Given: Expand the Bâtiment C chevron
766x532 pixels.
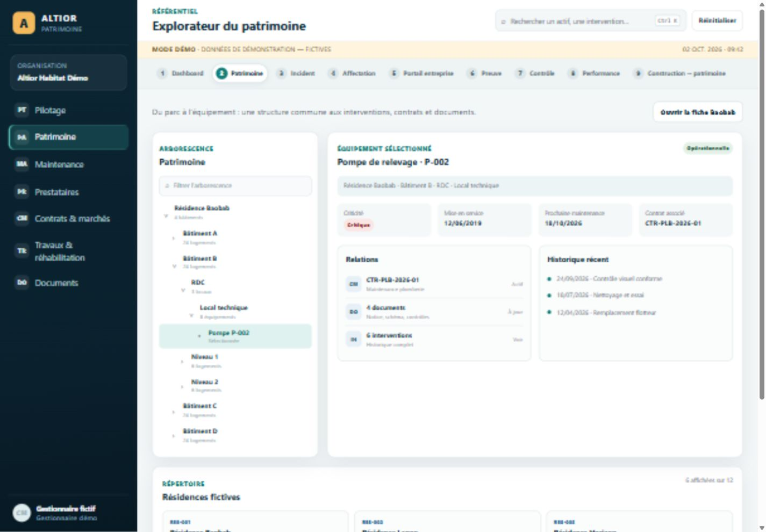Looking at the screenshot, I should coord(173,412).
